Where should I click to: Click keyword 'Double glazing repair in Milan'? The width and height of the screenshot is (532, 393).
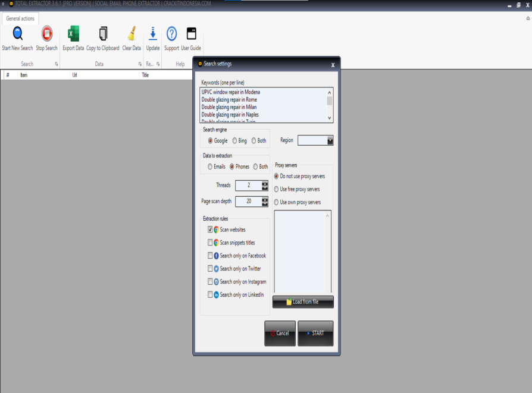229,107
